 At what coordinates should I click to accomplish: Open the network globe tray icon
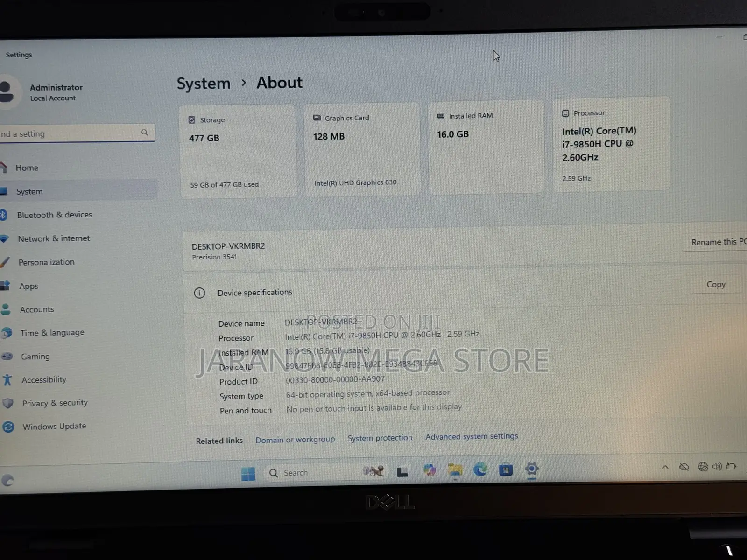click(703, 466)
